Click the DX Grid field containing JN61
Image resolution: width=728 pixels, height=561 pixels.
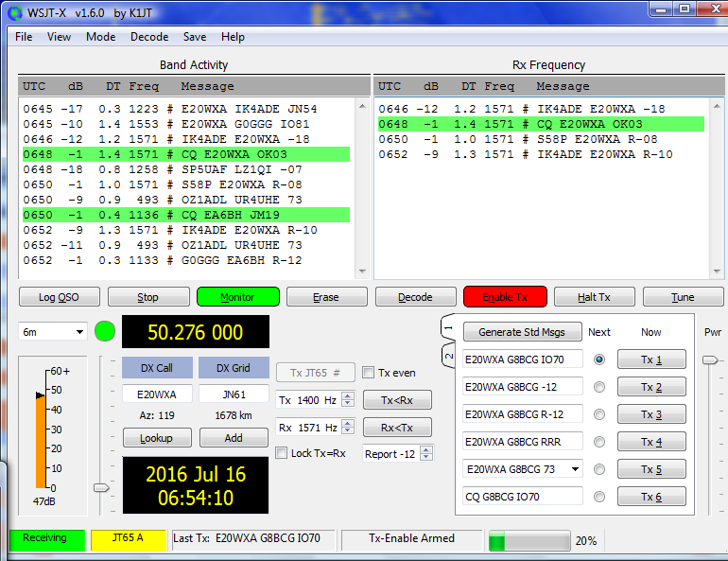click(234, 394)
